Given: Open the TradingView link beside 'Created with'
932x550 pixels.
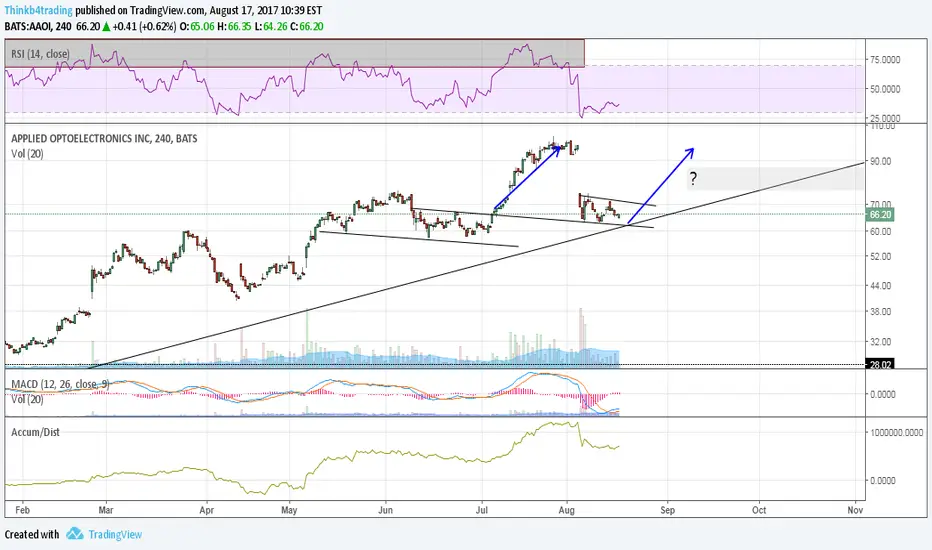Looking at the screenshot, I should tap(115, 535).
